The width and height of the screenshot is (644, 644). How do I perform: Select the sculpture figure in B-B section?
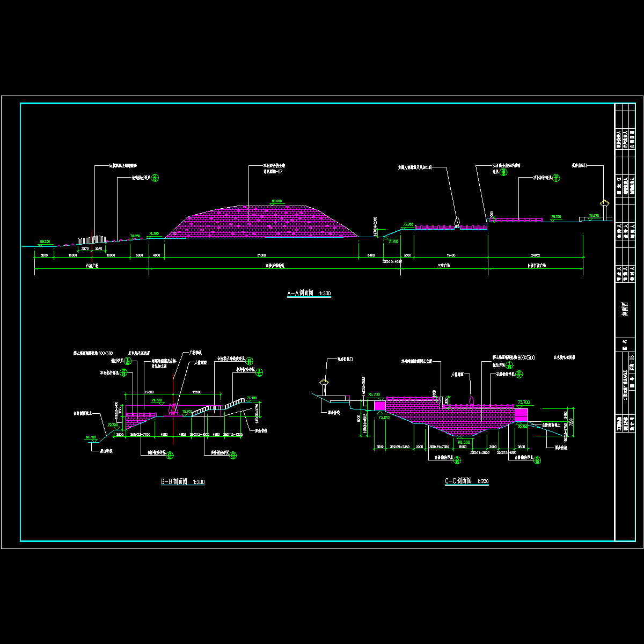click(x=173, y=409)
